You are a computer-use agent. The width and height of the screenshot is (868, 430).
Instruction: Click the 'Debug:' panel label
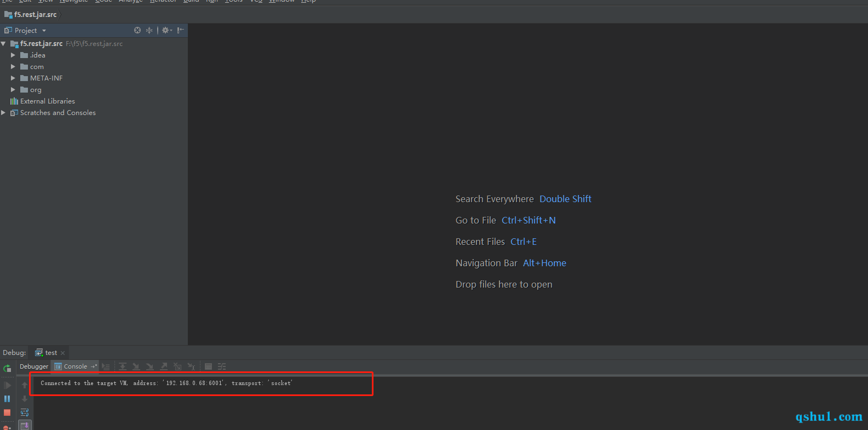point(14,353)
